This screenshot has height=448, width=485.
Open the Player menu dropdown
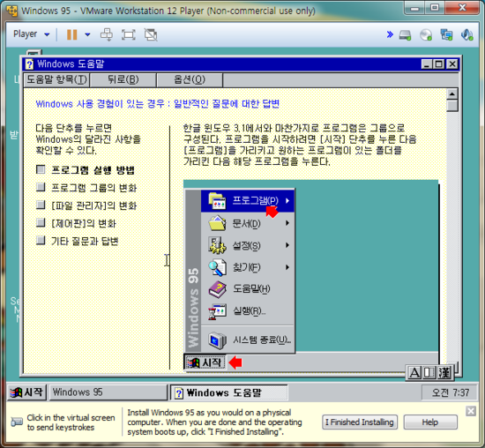pyautogui.click(x=31, y=34)
